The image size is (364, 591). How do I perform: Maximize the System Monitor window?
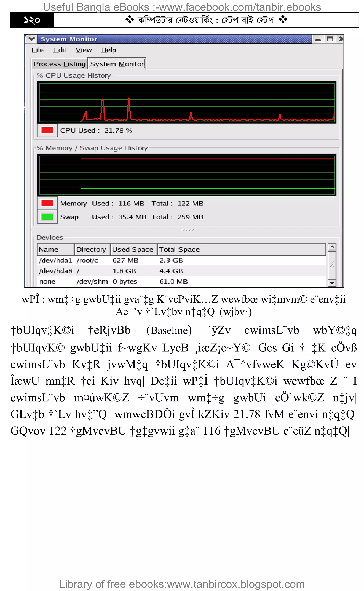pyautogui.click(x=330, y=39)
